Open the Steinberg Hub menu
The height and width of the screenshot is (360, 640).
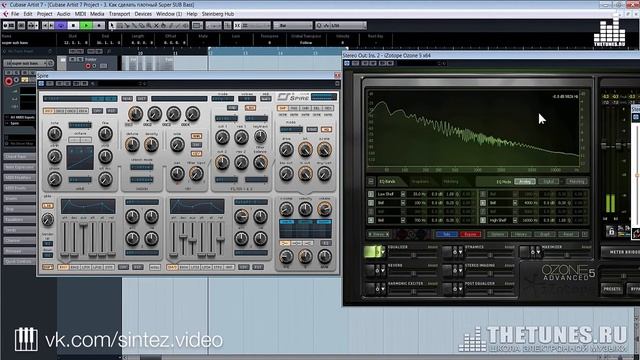(218, 14)
